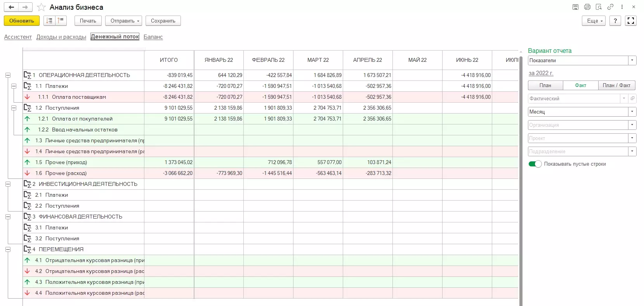Open the Отправить dropdown button
The image size is (644, 306).
click(123, 21)
